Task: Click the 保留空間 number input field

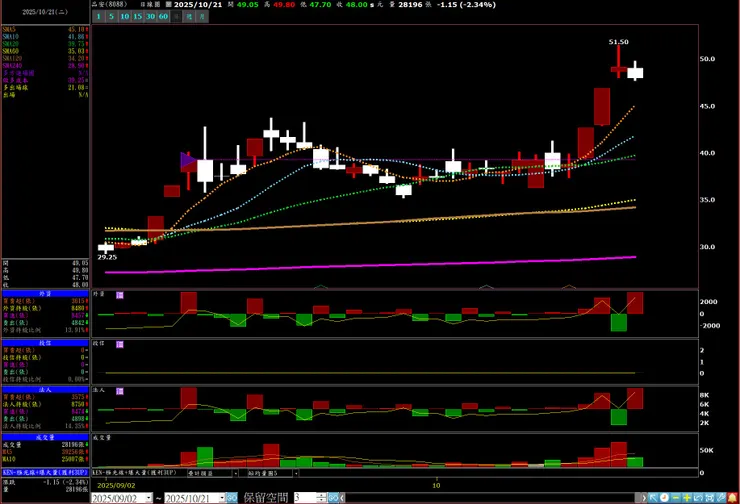Action: pyautogui.click(x=305, y=498)
